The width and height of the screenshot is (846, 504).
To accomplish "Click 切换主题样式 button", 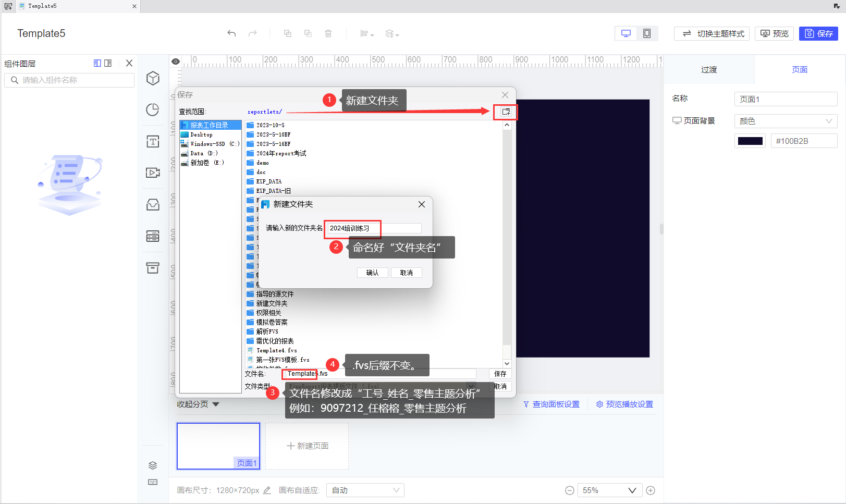I will (x=712, y=33).
